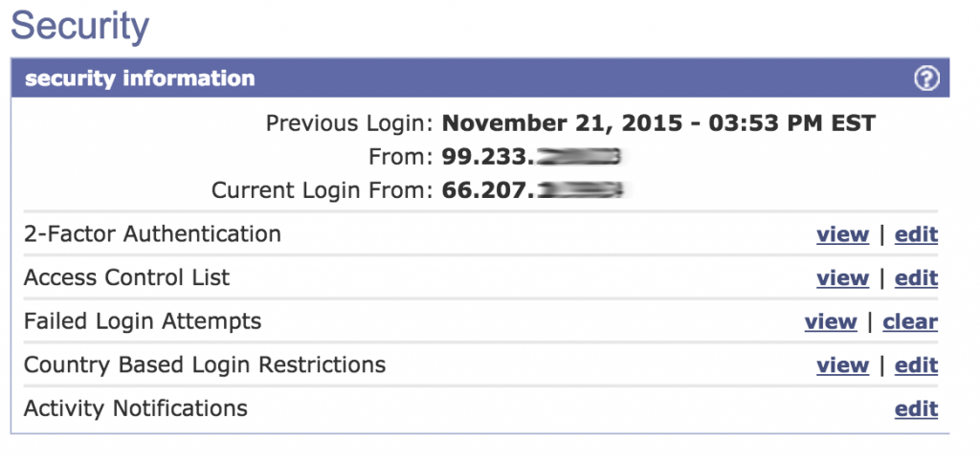The image size is (980, 463).
Task: Edit Country Based Login Restrictions
Action: [916, 365]
